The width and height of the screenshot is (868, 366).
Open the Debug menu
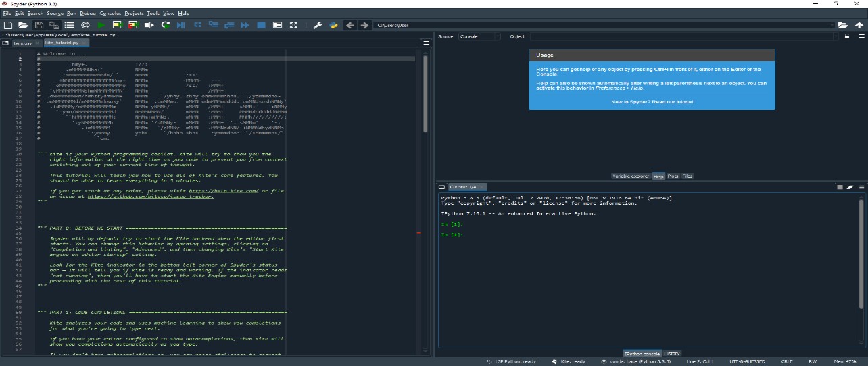[x=87, y=13]
